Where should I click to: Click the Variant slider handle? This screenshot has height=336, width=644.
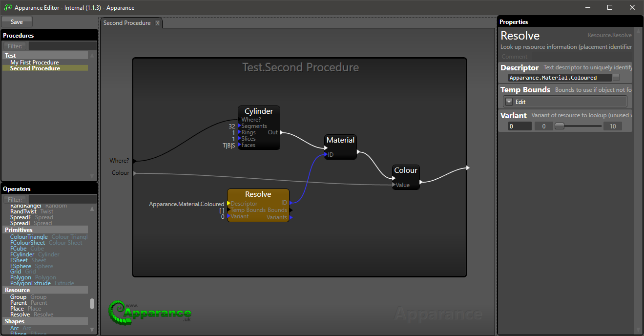(560, 126)
